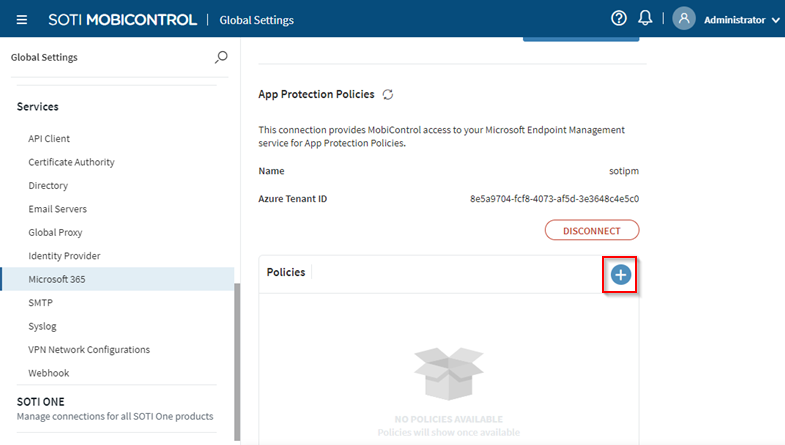Open Email Servers settings
Image resolution: width=785 pixels, height=445 pixels.
[58, 209]
